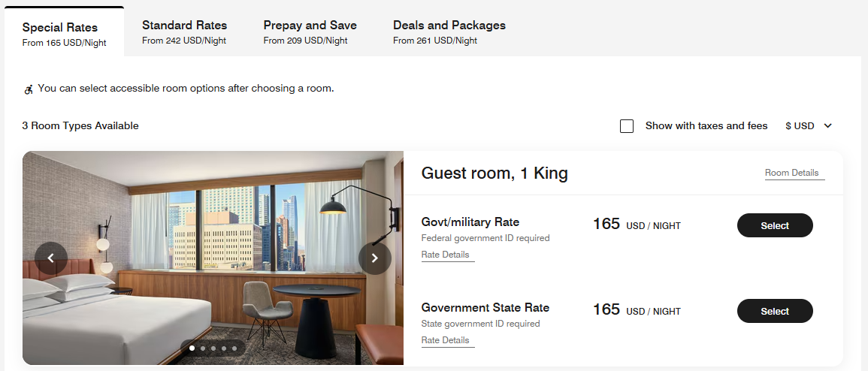This screenshot has height=371, width=868.
Task: Open the USD currency dropdown
Action: click(800, 126)
